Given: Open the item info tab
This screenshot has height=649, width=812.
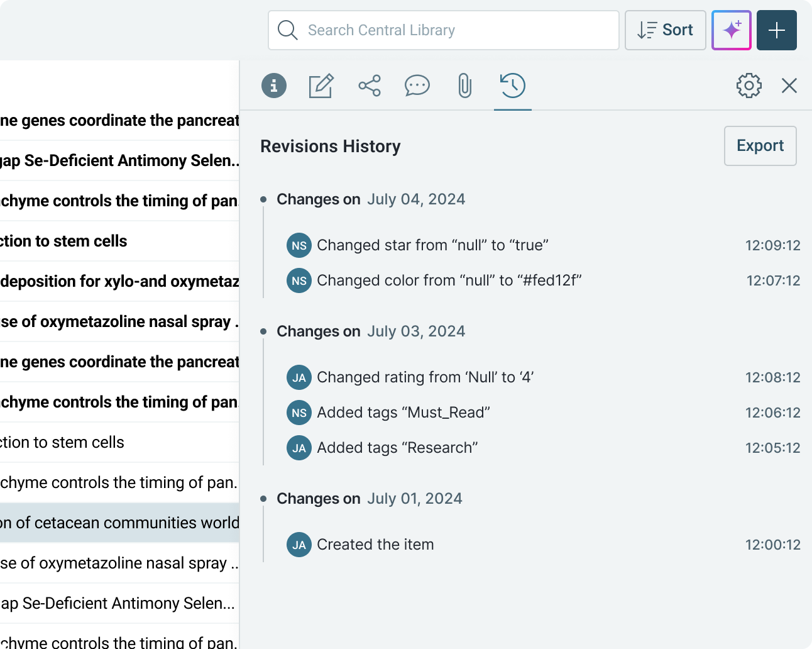Looking at the screenshot, I should (x=274, y=86).
